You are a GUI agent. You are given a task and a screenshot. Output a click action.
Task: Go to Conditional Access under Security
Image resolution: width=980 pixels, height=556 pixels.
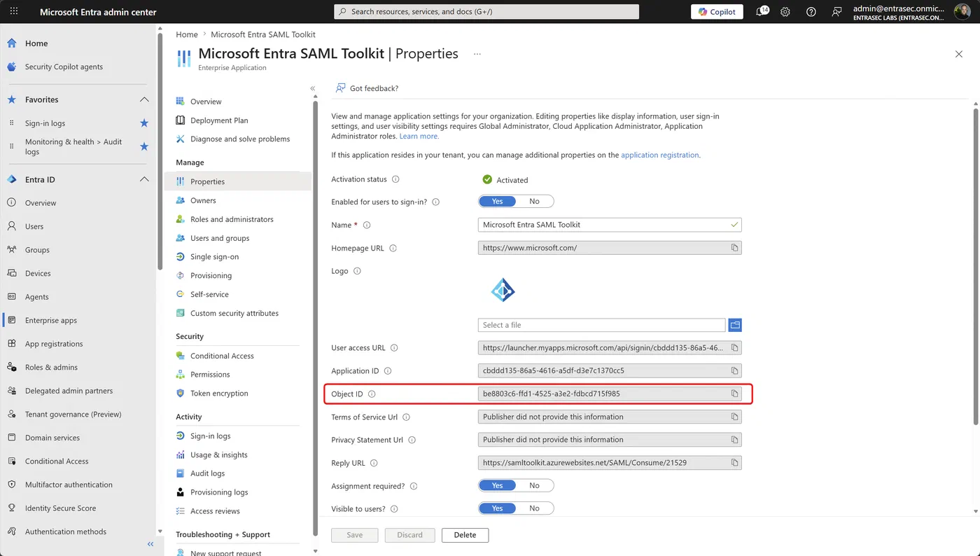tap(222, 356)
